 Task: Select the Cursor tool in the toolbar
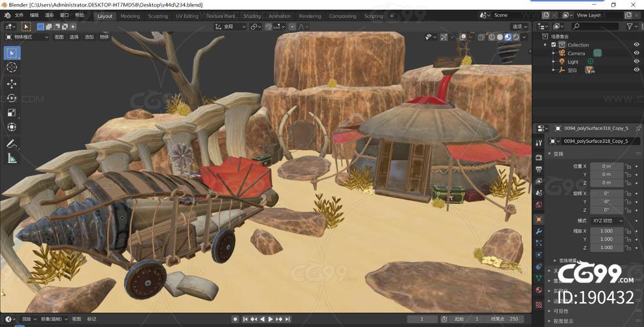click(12, 67)
